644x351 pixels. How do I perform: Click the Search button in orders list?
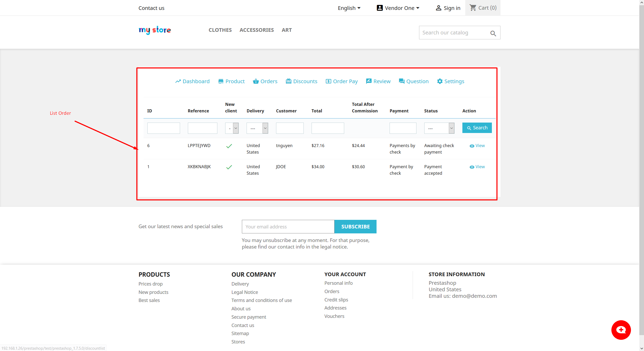click(477, 128)
